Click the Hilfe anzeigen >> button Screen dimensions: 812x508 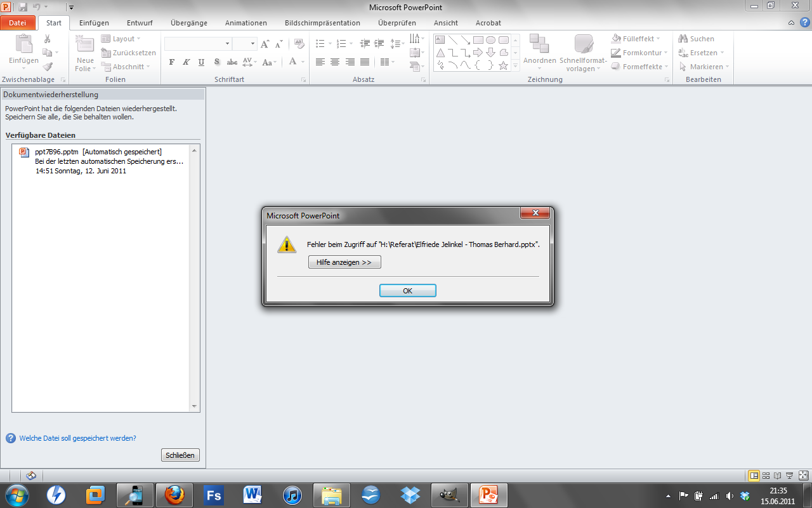pyautogui.click(x=344, y=262)
